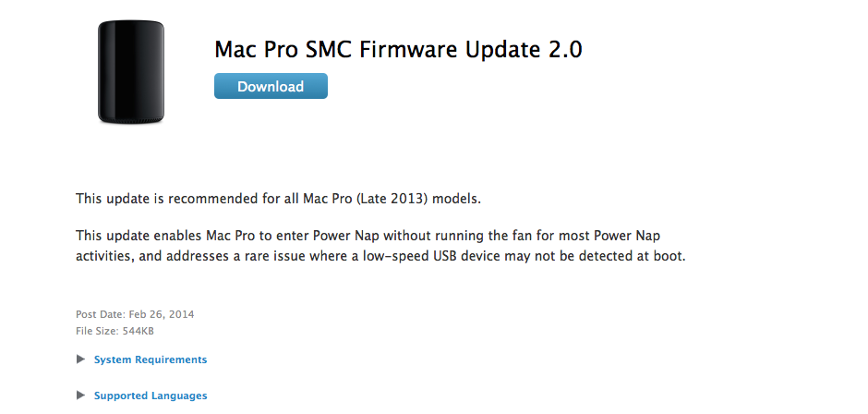
Task: Click the version number 2.0 in the title
Action: tap(565, 50)
